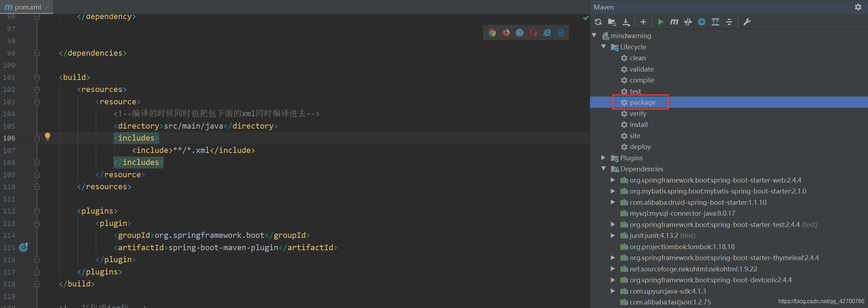Image resolution: width=868 pixels, height=308 pixels.
Task: Select com.alibaba:fastjson:1.2.75 dependency
Action: [665, 302]
